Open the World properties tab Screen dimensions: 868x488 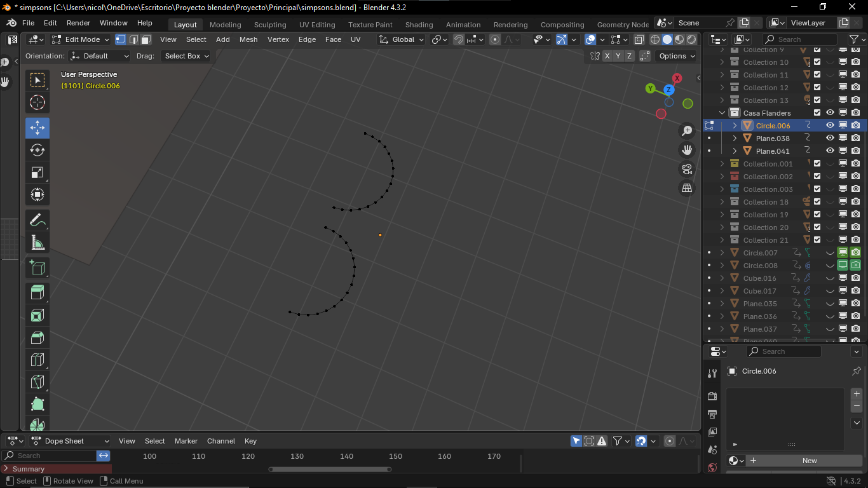[712, 468]
